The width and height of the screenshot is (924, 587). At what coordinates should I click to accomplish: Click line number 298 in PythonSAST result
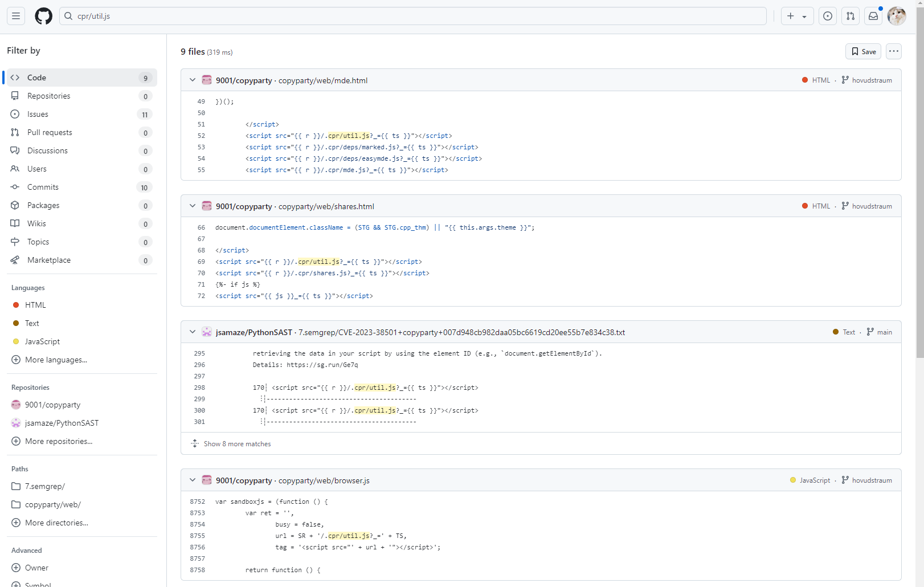(x=199, y=388)
